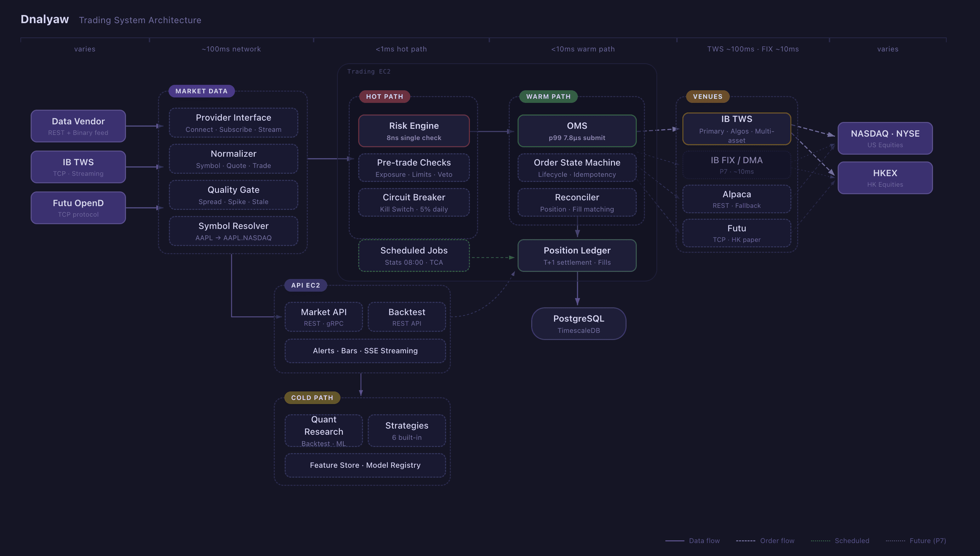Select the Circuit Breaker kill switch node

pyautogui.click(x=414, y=202)
